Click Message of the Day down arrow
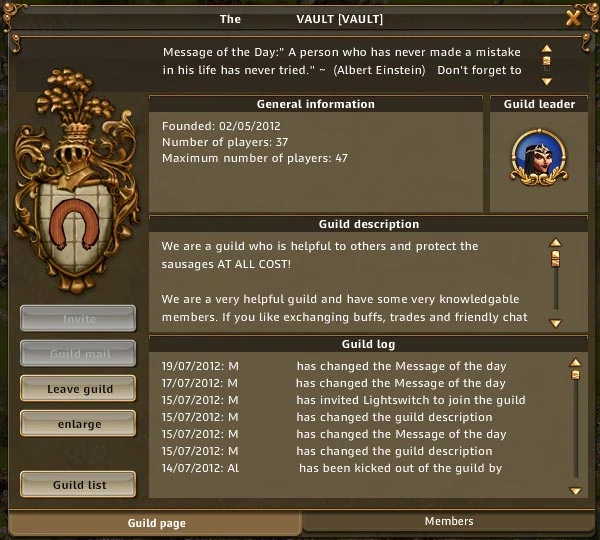This screenshot has width=600, height=540. 546,81
